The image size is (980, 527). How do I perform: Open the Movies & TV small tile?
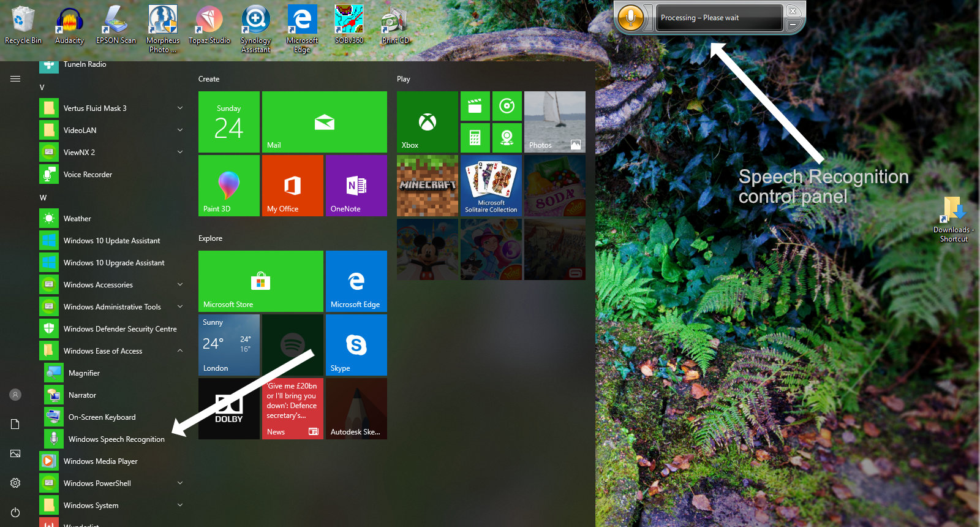475,106
